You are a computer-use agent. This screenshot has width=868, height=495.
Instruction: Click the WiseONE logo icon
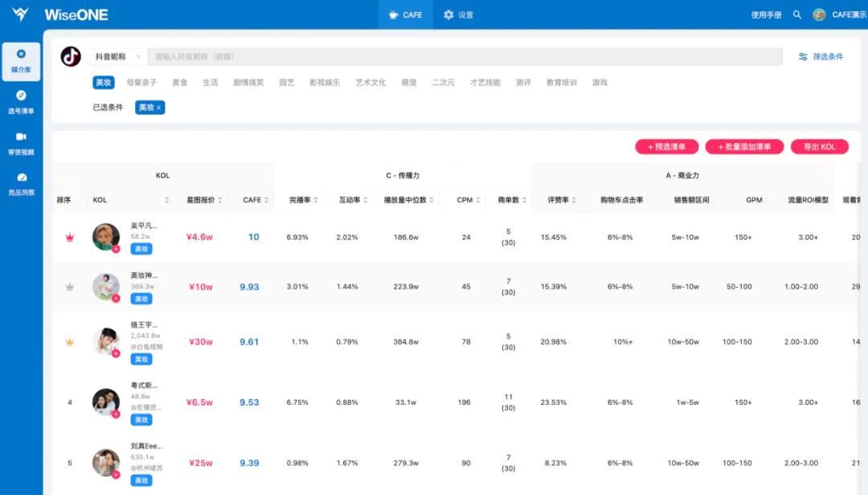pos(20,14)
